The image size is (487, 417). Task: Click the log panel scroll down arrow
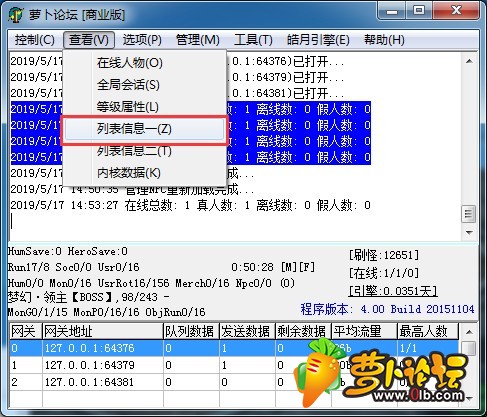tap(469, 232)
